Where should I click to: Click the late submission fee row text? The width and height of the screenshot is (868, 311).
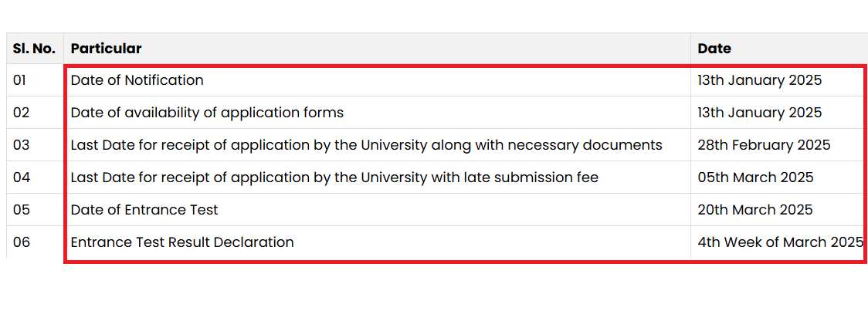pyautogui.click(x=334, y=177)
